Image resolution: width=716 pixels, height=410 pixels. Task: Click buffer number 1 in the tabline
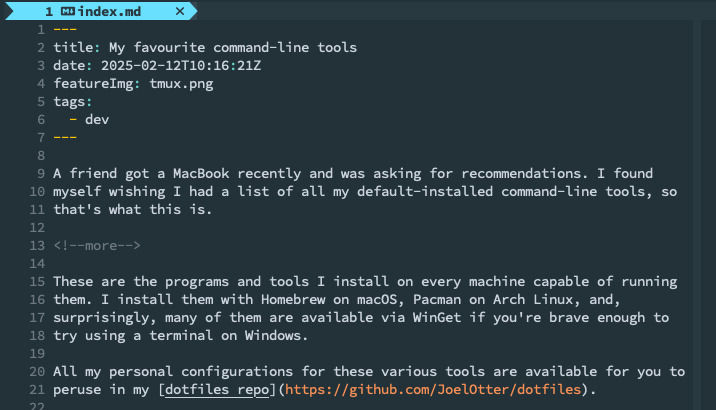(48, 11)
